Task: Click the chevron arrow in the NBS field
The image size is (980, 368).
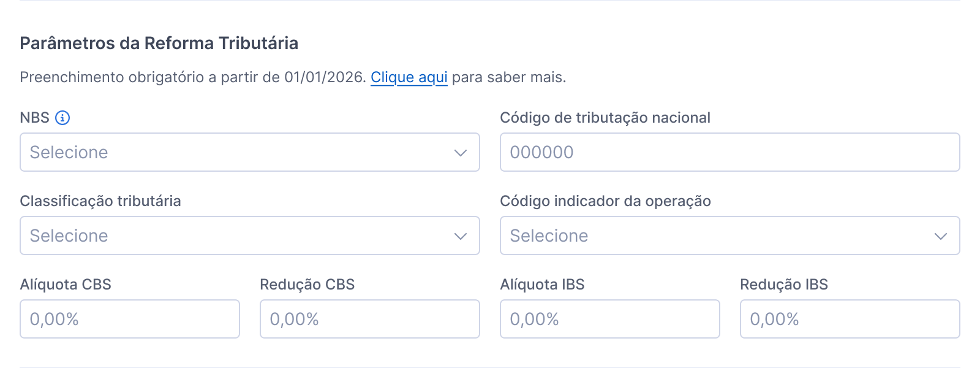Action: click(x=461, y=153)
